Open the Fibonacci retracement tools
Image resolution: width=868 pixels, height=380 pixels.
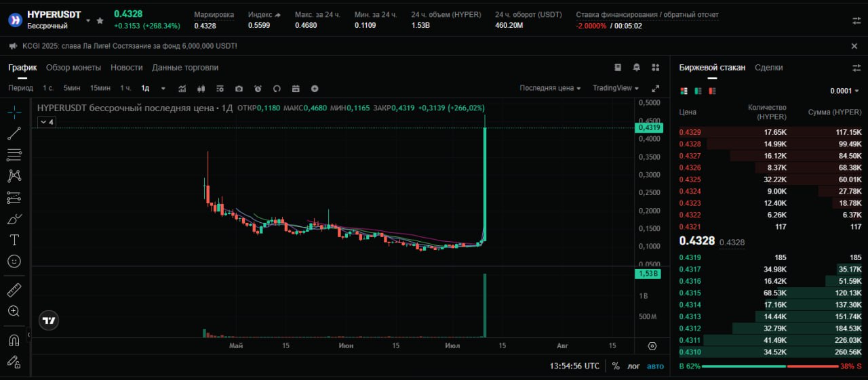[x=14, y=155]
